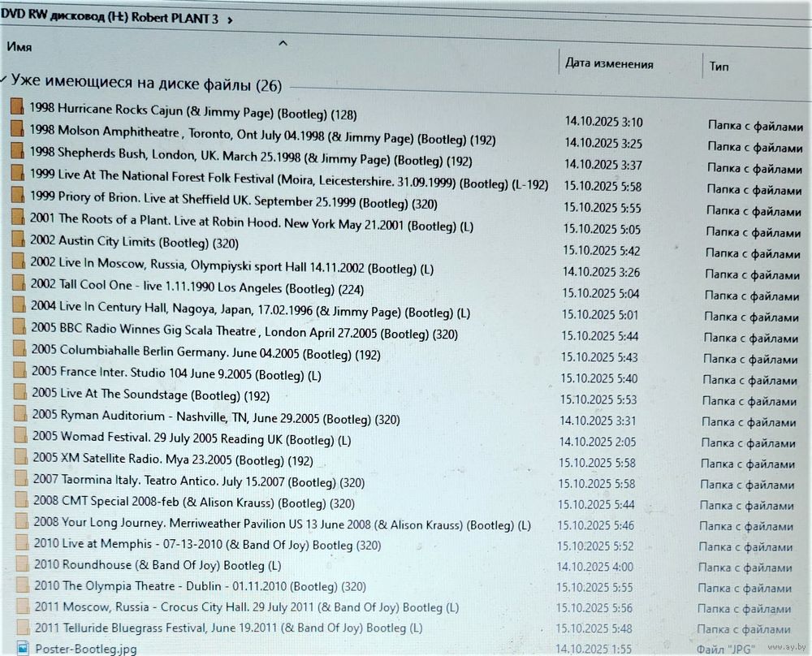Select 2010 The Olympia Theatre Dublin folder

click(x=200, y=585)
